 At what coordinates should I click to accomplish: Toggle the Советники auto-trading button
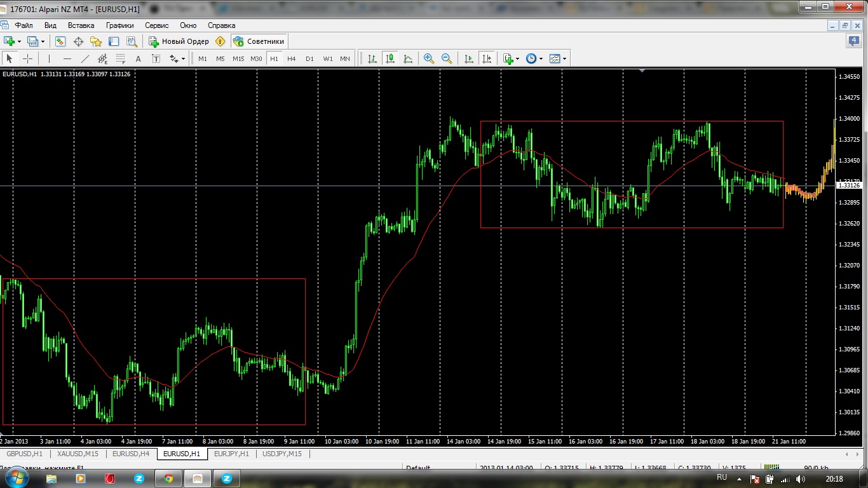259,41
